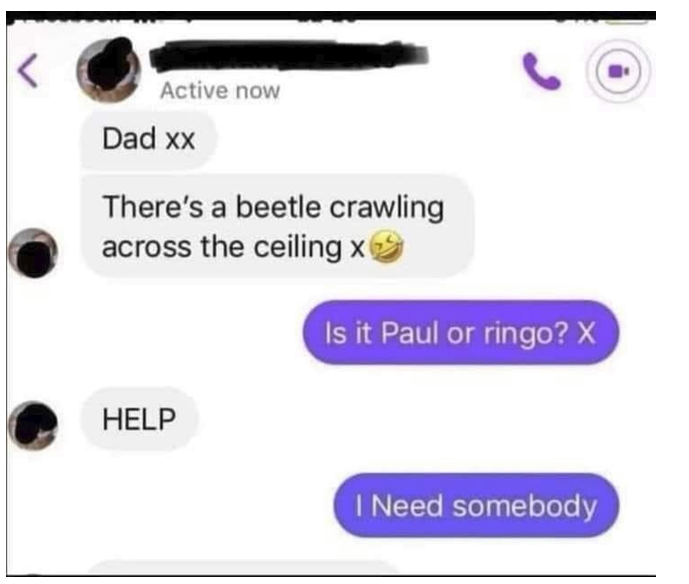Tap the back arrow in chat header
This screenshot has width=689, height=584.
(x=28, y=71)
